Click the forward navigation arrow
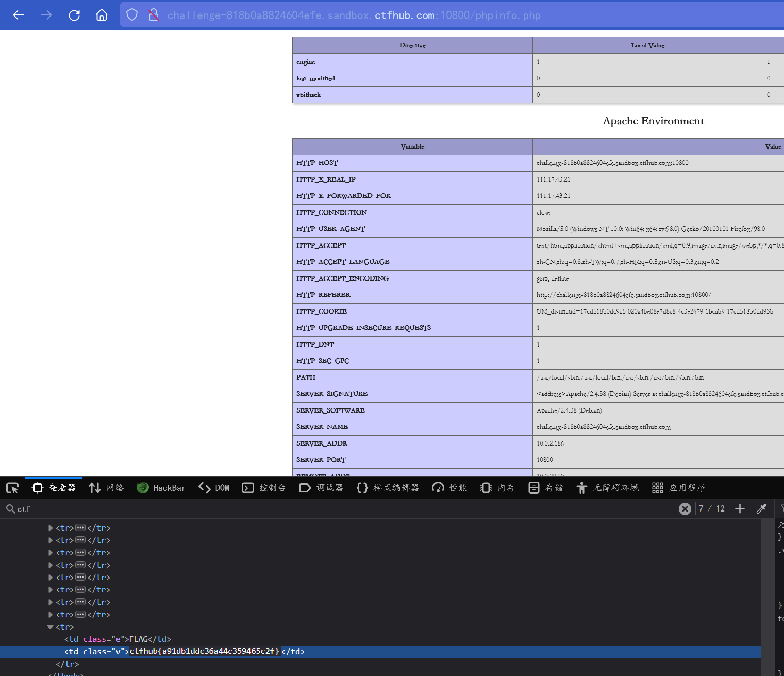This screenshot has width=784, height=676. pyautogui.click(x=46, y=15)
